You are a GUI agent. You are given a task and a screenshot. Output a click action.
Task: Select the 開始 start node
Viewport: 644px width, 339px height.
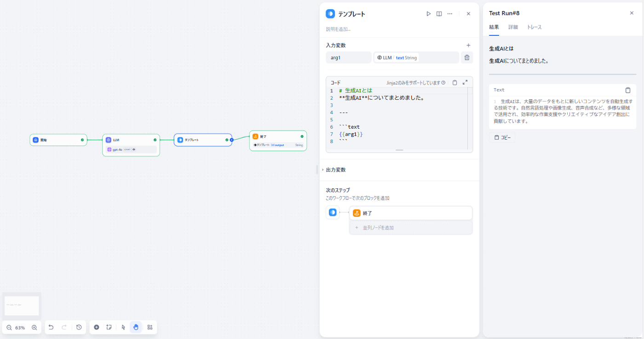(x=58, y=140)
